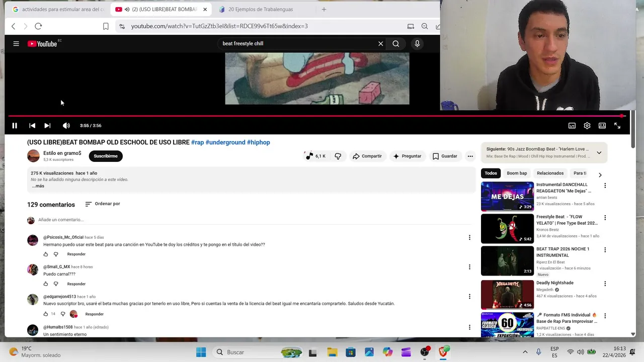Click the Preguntar button
This screenshot has width=644, height=362.
point(407,156)
